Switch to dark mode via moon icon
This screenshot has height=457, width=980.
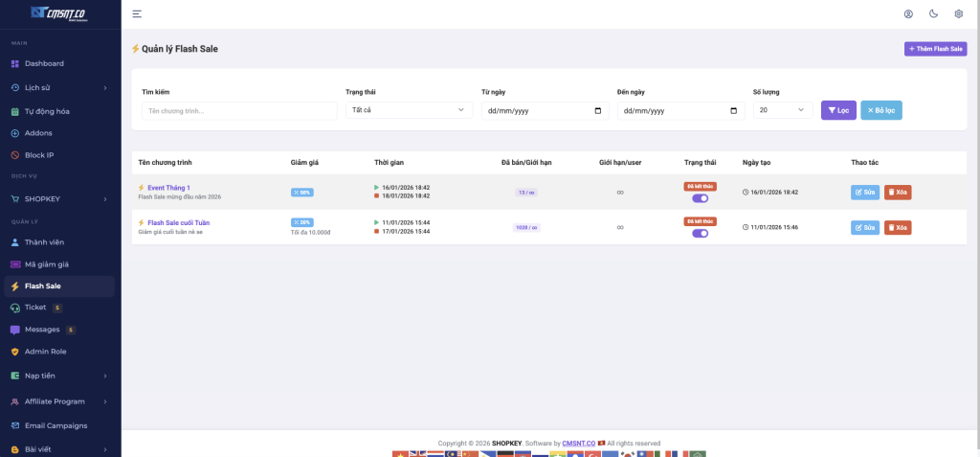[x=933, y=14]
